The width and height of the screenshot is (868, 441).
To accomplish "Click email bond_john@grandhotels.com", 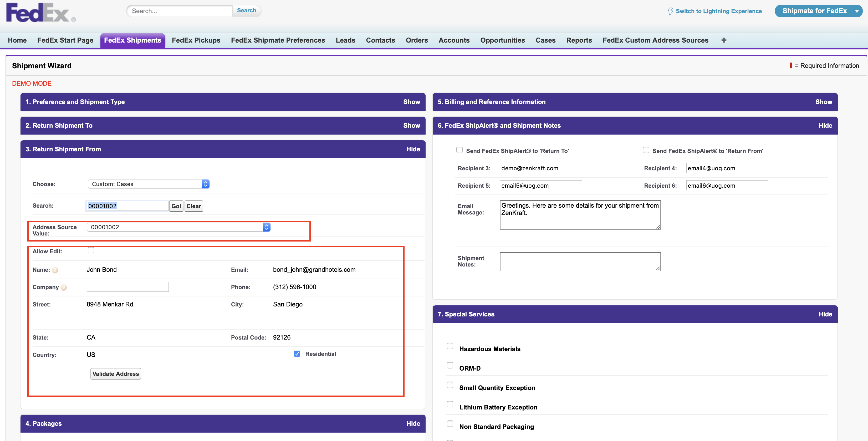I will [314, 270].
